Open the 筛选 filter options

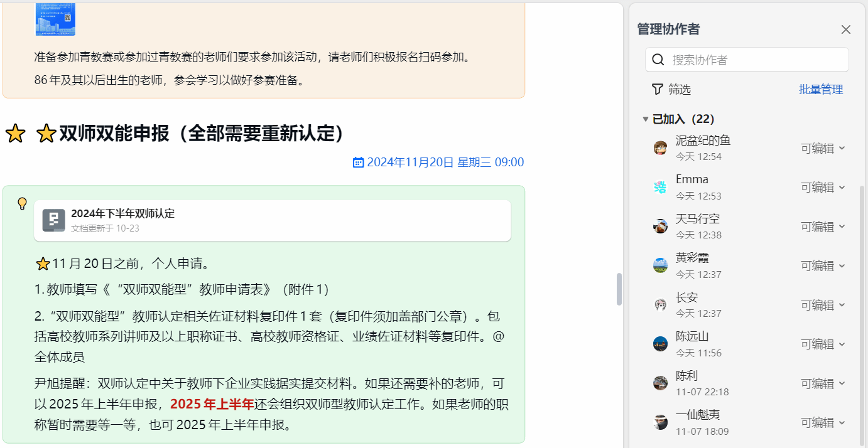671,89
